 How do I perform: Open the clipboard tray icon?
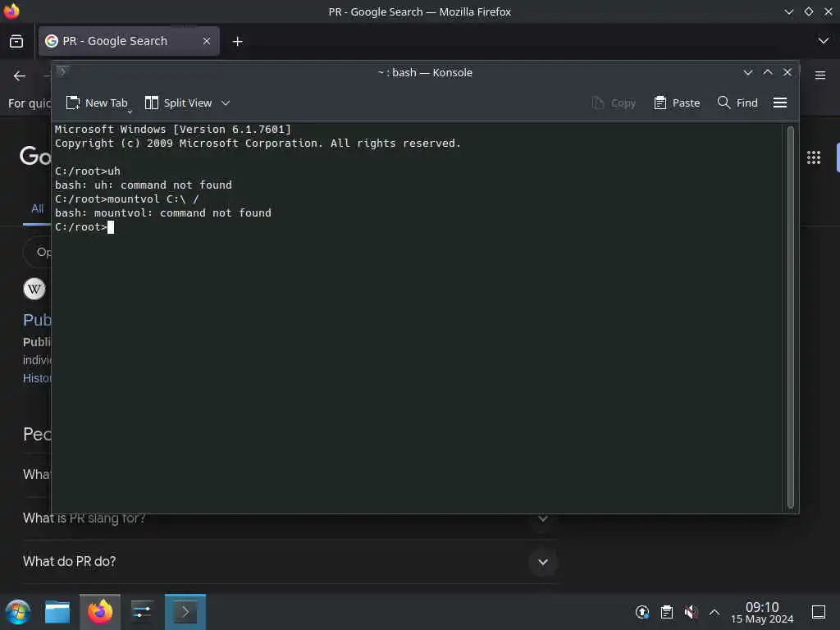point(667,612)
